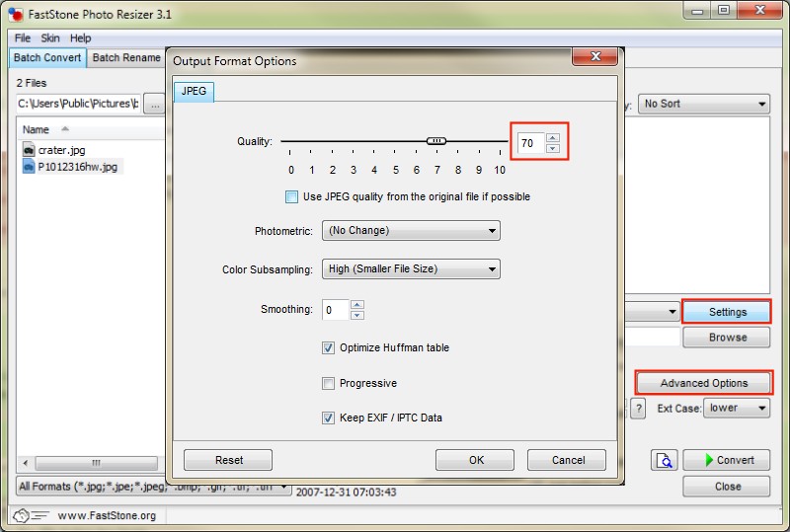Screen dimensions: 790x532
Task: Open the Skin menu
Action: click(50, 38)
